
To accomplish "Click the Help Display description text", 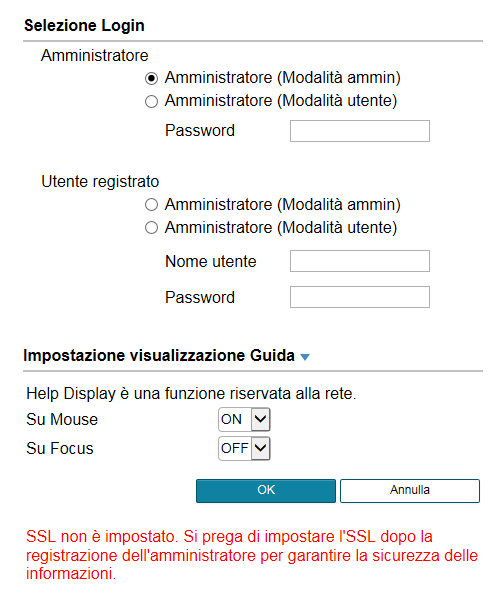I will (x=191, y=394).
